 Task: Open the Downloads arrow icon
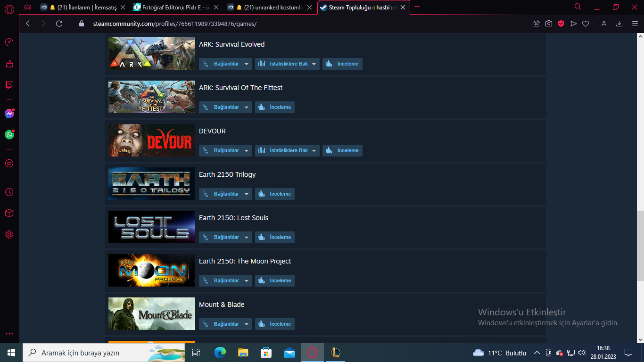click(x=619, y=24)
